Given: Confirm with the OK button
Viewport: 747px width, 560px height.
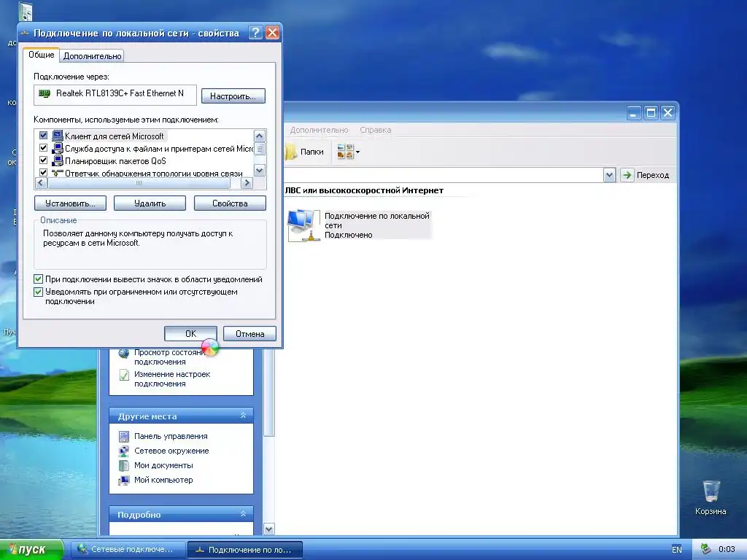Looking at the screenshot, I should (x=190, y=334).
